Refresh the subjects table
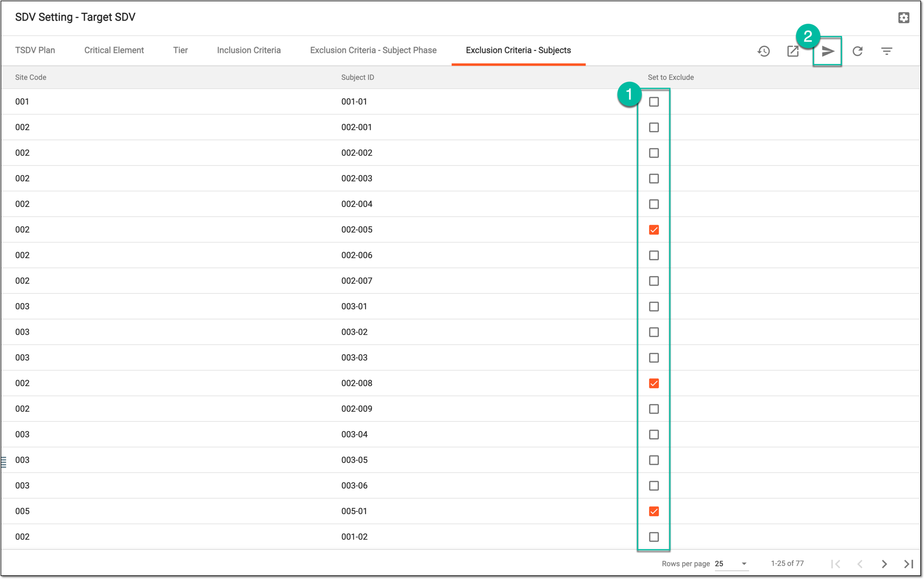Image resolution: width=924 pixels, height=579 pixels. coord(857,51)
